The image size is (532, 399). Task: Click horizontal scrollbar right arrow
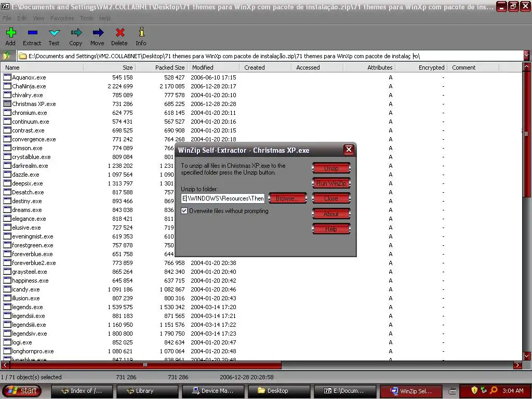pos(518,365)
